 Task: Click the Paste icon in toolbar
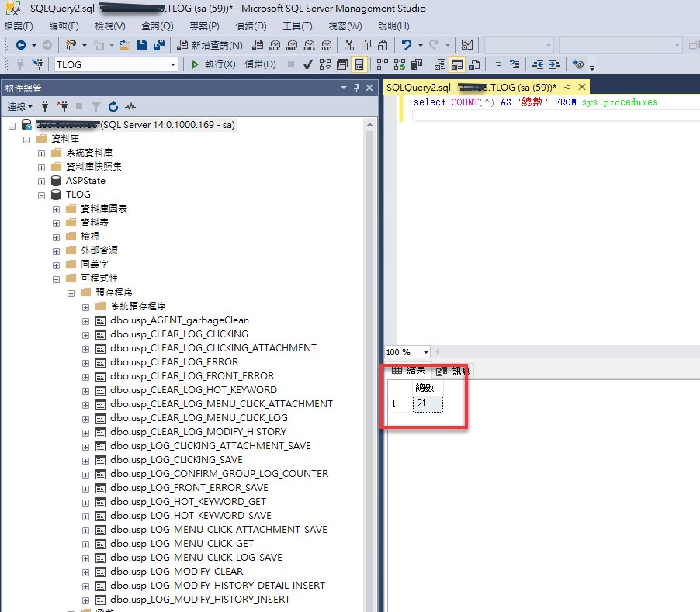(x=383, y=45)
